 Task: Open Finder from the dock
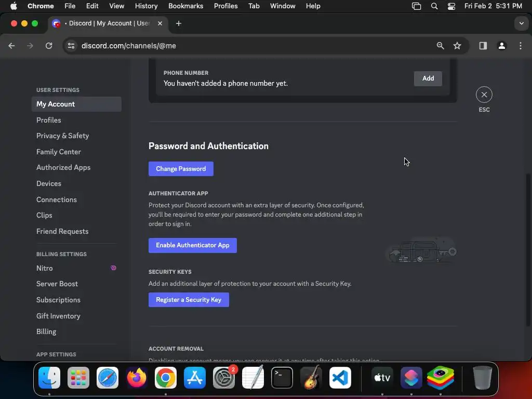click(x=49, y=378)
